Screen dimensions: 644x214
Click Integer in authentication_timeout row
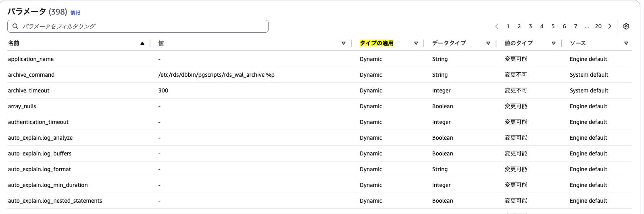442,122
